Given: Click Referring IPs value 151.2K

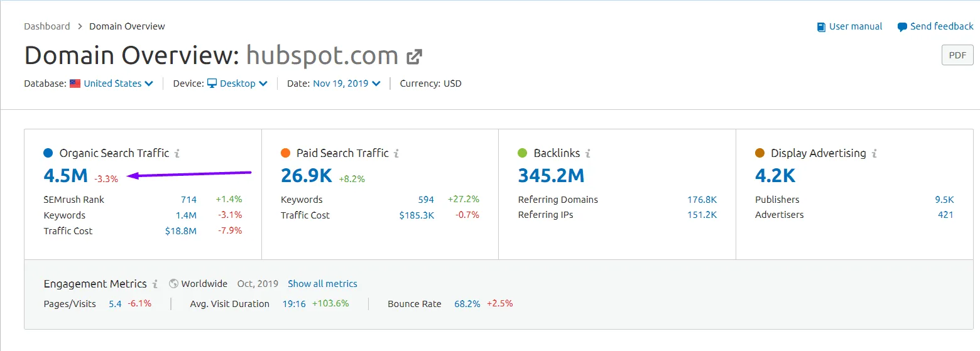Looking at the screenshot, I should (702, 215).
